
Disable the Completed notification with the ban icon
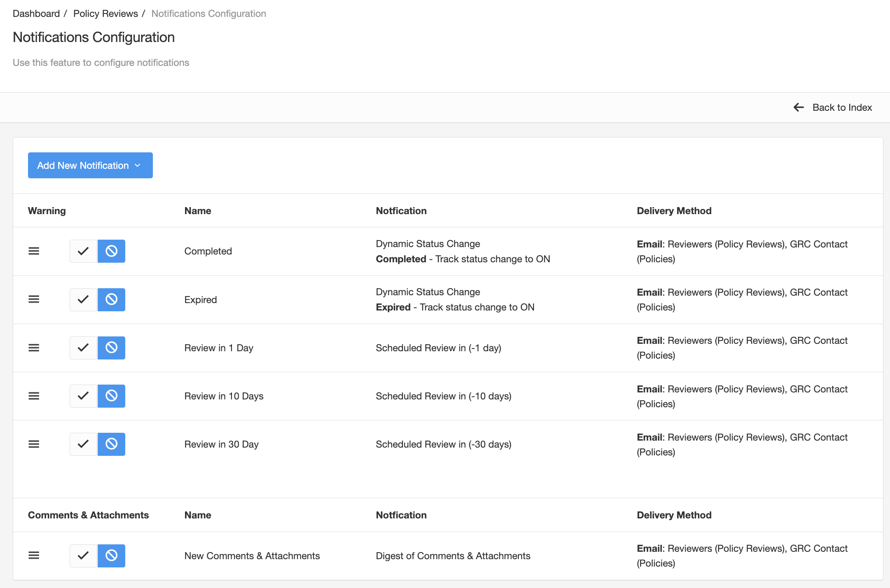pyautogui.click(x=111, y=251)
